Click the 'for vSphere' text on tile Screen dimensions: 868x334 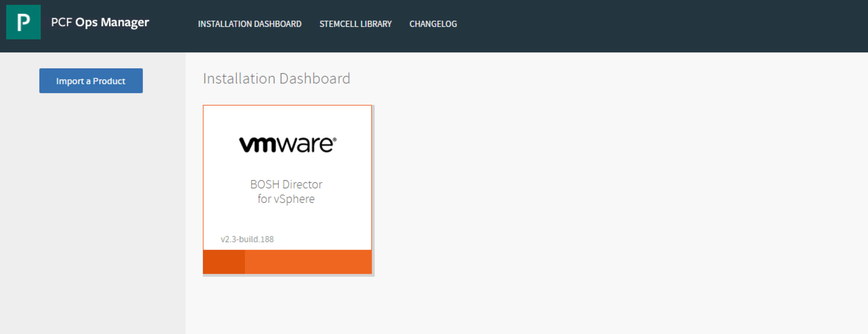(286, 199)
